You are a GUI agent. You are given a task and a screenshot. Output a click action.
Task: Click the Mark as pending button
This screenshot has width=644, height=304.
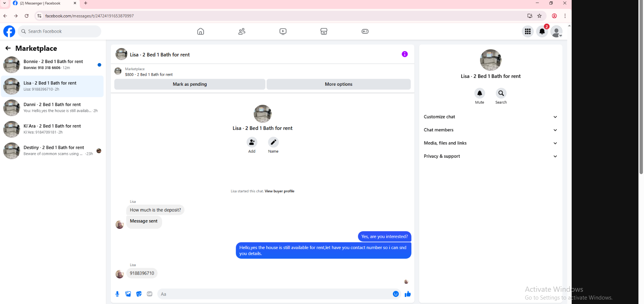[x=190, y=84]
